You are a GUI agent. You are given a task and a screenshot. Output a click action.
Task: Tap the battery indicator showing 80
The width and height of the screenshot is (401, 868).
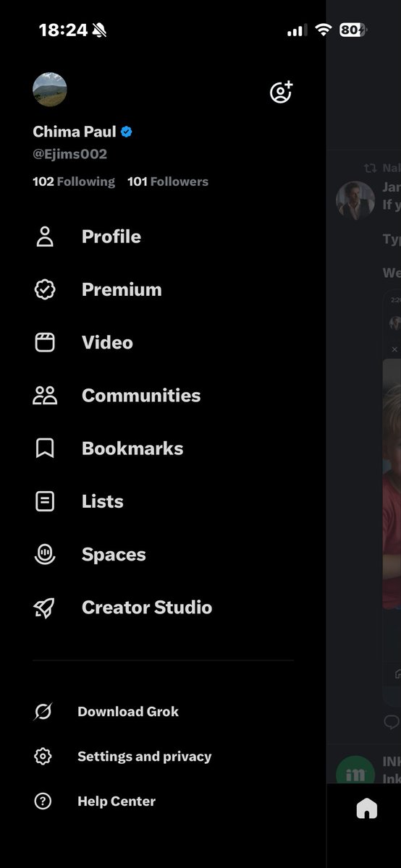pyautogui.click(x=353, y=30)
